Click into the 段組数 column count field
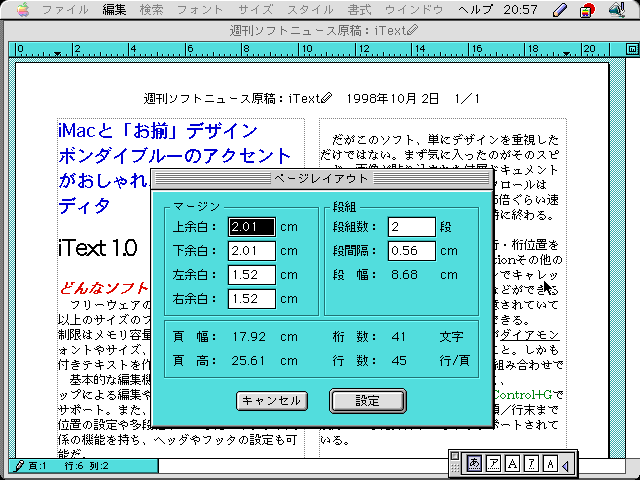 [411, 227]
